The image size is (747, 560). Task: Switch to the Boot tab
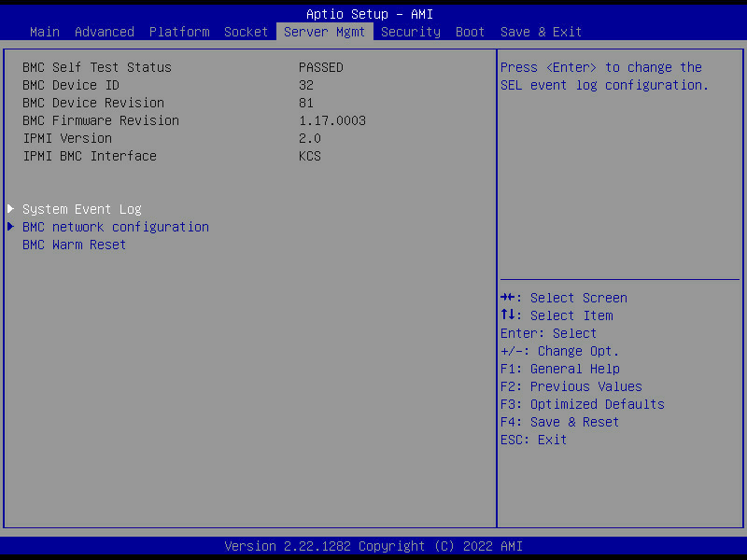point(470,32)
